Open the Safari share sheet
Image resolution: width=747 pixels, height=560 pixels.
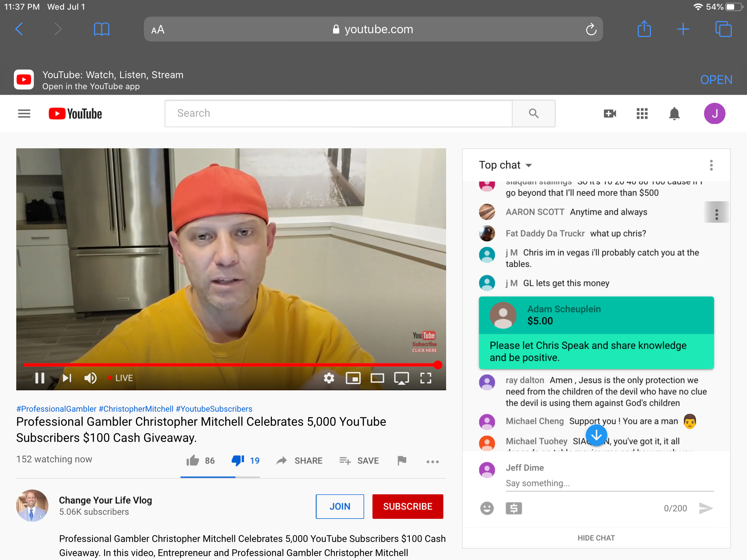coord(644,29)
